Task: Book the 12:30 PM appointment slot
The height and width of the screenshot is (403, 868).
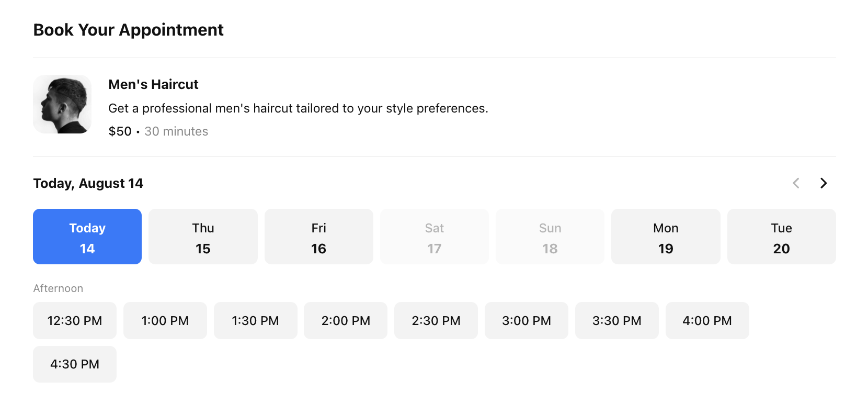Action: click(x=74, y=320)
